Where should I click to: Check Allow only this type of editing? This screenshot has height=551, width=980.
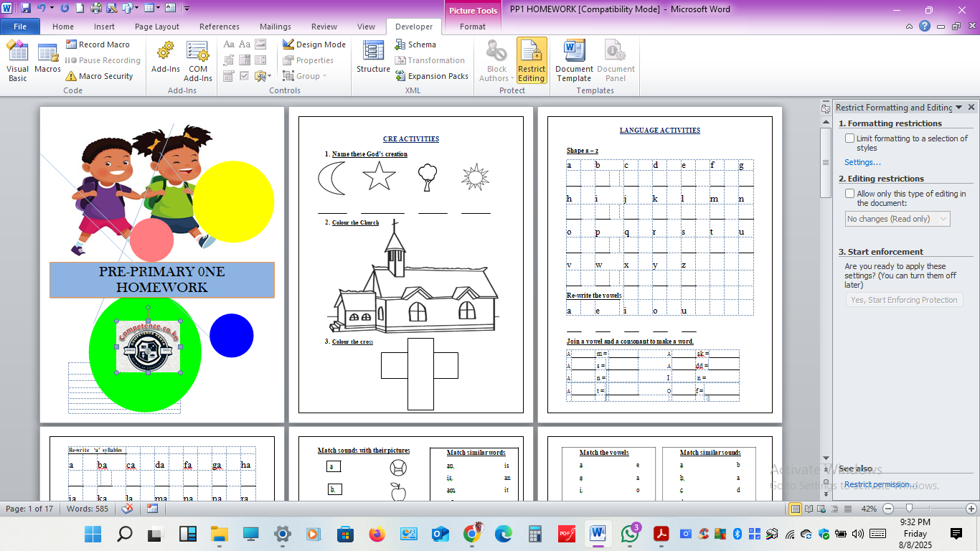click(850, 194)
